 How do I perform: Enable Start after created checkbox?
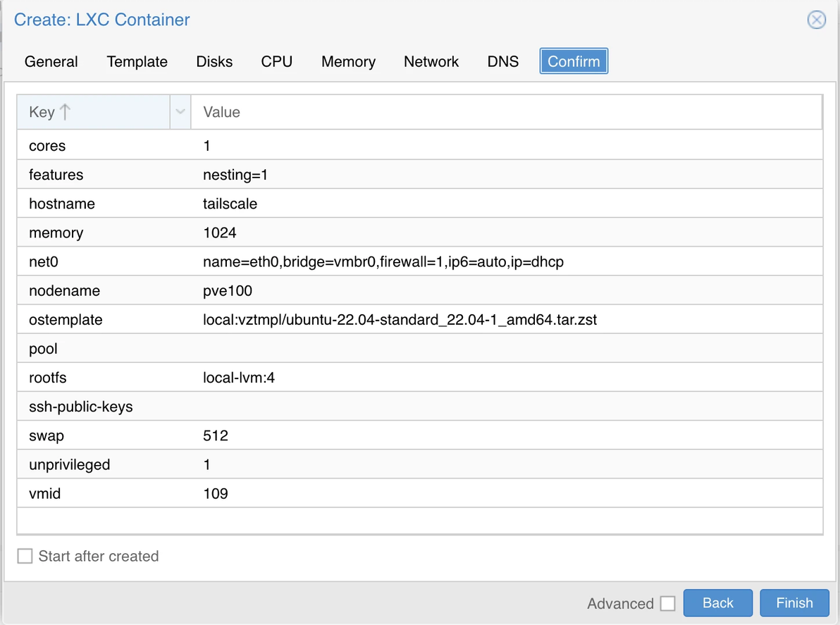click(x=25, y=556)
